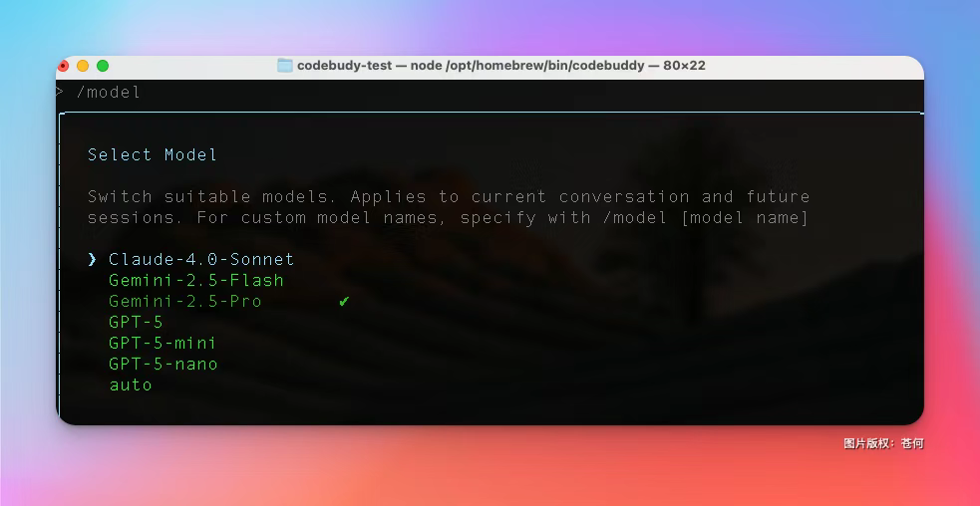Screen dimensions: 980x506
Task: Click the Select Model heading
Action: (152, 154)
